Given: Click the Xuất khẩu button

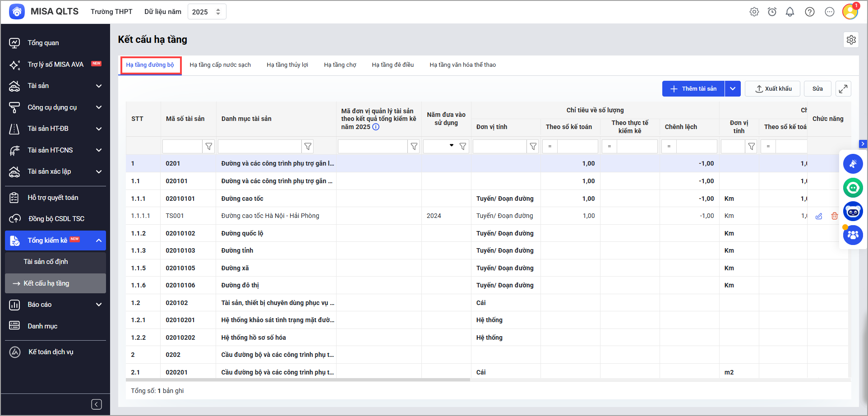Looking at the screenshot, I should click(x=773, y=89).
